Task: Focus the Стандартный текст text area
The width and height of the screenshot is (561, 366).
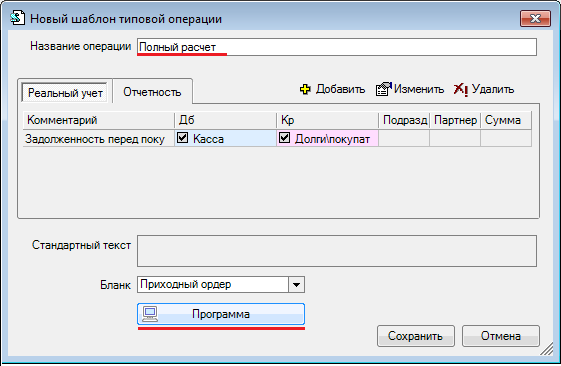Action: pyautogui.click(x=337, y=251)
